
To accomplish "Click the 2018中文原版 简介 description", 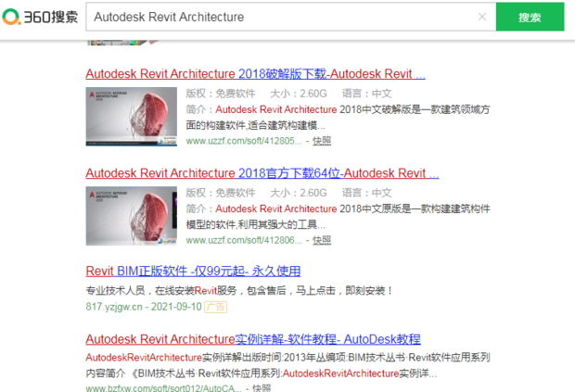I will (x=338, y=217).
